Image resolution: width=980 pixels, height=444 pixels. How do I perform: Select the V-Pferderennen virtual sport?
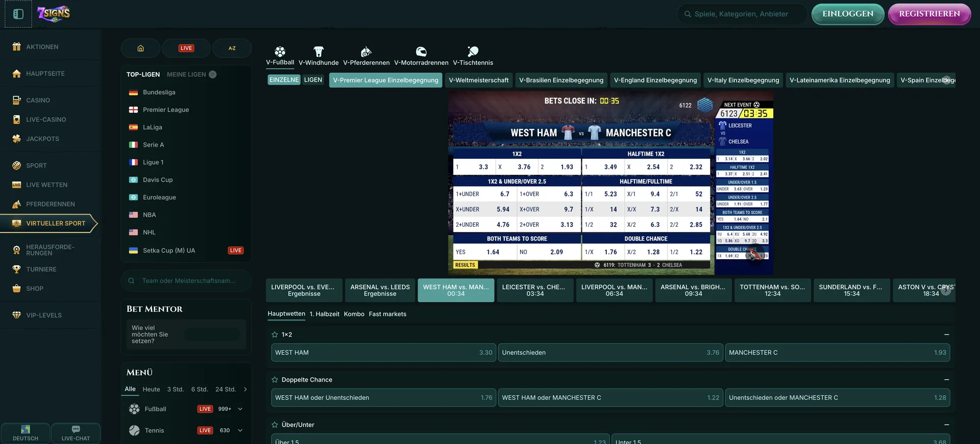(x=366, y=56)
